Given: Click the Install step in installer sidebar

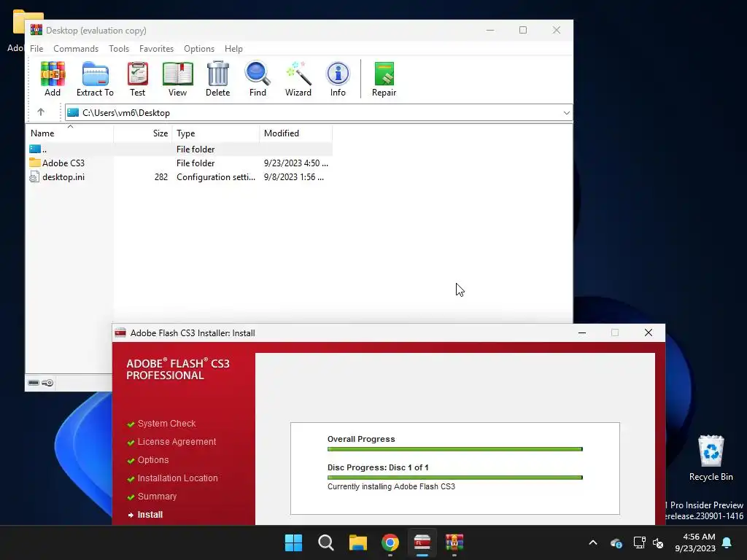Looking at the screenshot, I should point(150,515).
